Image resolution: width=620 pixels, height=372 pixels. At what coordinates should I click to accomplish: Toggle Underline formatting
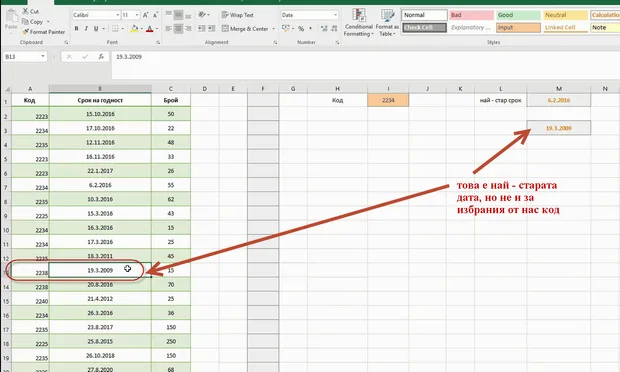coord(96,28)
